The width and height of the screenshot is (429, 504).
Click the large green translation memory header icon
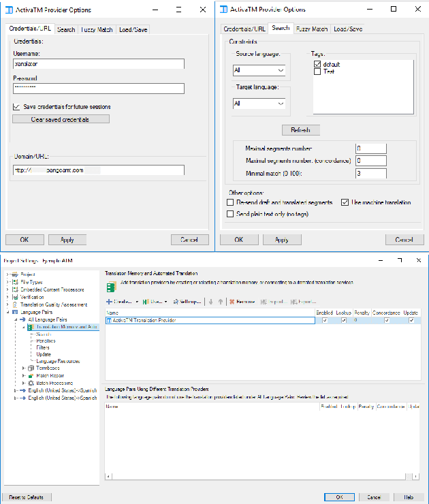tap(111, 286)
